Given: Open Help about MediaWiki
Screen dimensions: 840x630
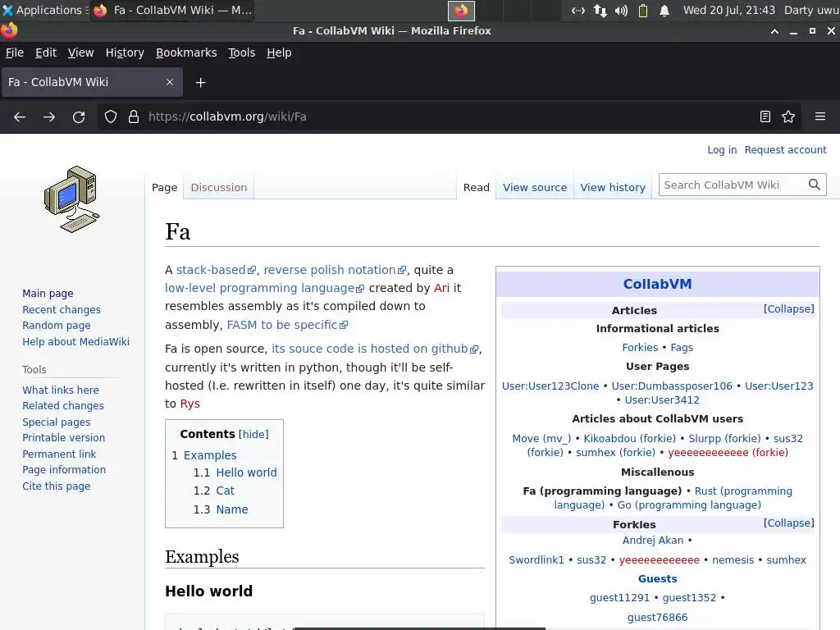Looking at the screenshot, I should [x=75, y=342].
